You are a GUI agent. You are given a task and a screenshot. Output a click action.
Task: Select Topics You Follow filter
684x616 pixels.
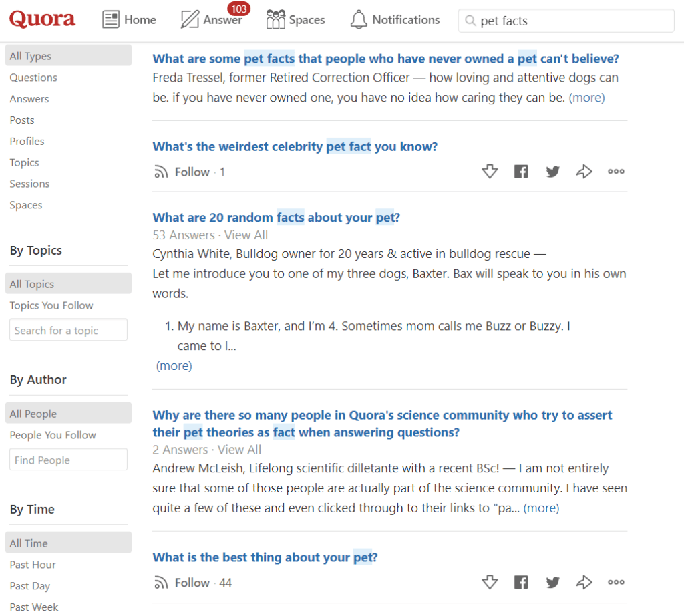click(x=51, y=305)
